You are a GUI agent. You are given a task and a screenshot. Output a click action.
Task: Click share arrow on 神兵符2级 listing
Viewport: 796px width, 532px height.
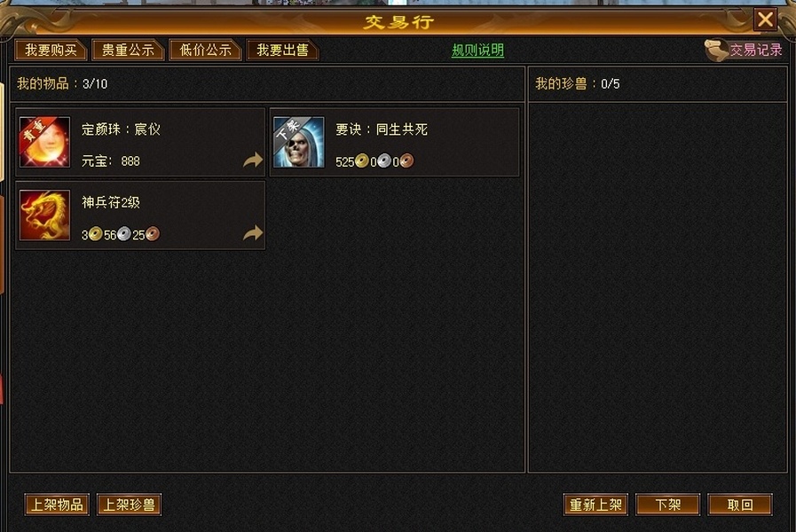pos(253,233)
